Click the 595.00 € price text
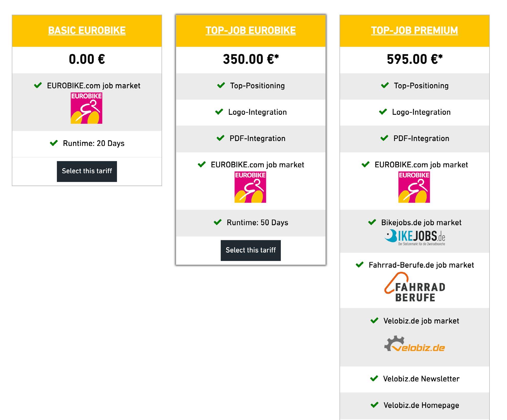Viewport: 507px width, 420px height. pos(415,59)
